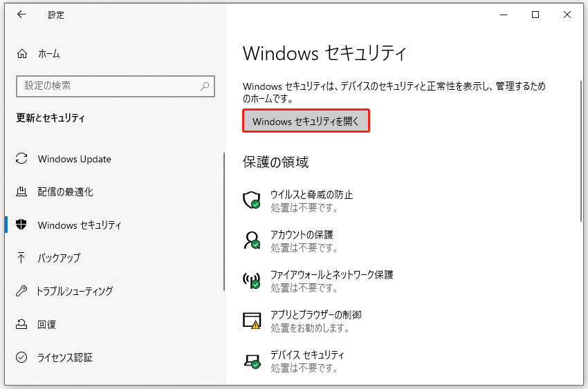Screen dimensions: 588x389
Task: Click the search magnifier icon
Action: tap(205, 86)
